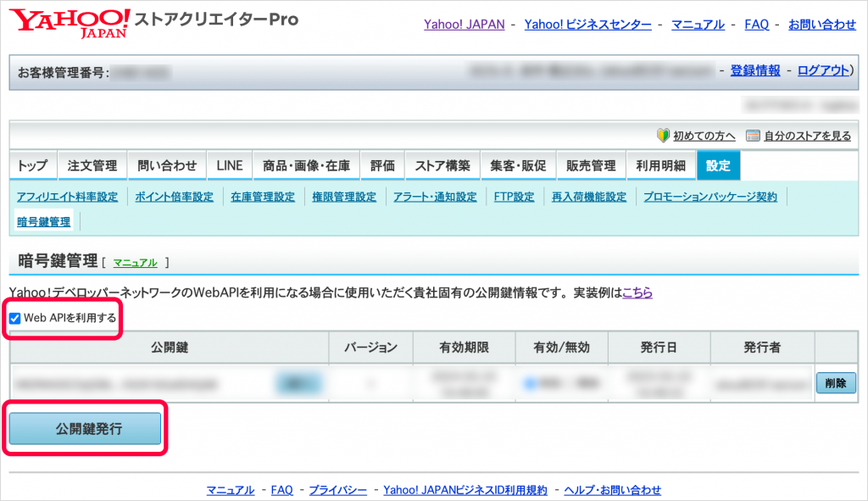Click the Yahoo! JAPAN logo
This screenshot has height=501, width=868.
click(70, 23)
